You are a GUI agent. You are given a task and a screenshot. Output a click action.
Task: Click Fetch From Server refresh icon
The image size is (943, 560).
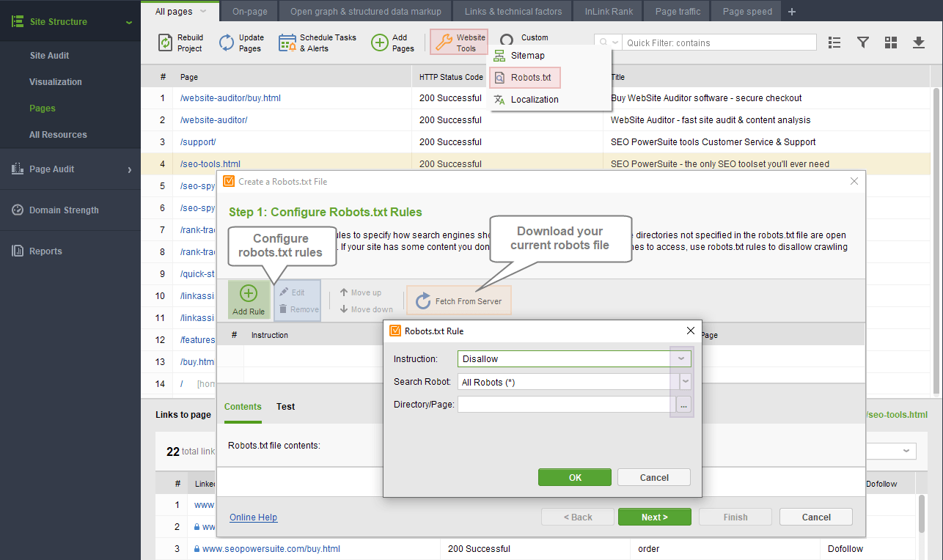(x=423, y=301)
